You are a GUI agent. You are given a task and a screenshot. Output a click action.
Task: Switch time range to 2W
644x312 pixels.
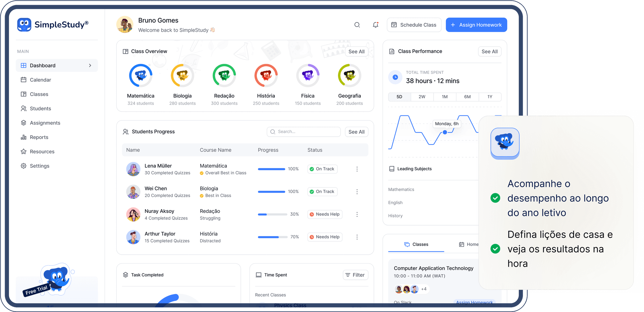[422, 97]
